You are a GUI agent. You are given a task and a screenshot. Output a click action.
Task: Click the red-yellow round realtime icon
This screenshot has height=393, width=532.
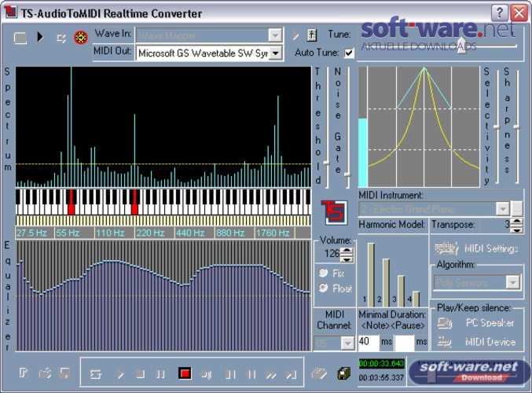81,38
